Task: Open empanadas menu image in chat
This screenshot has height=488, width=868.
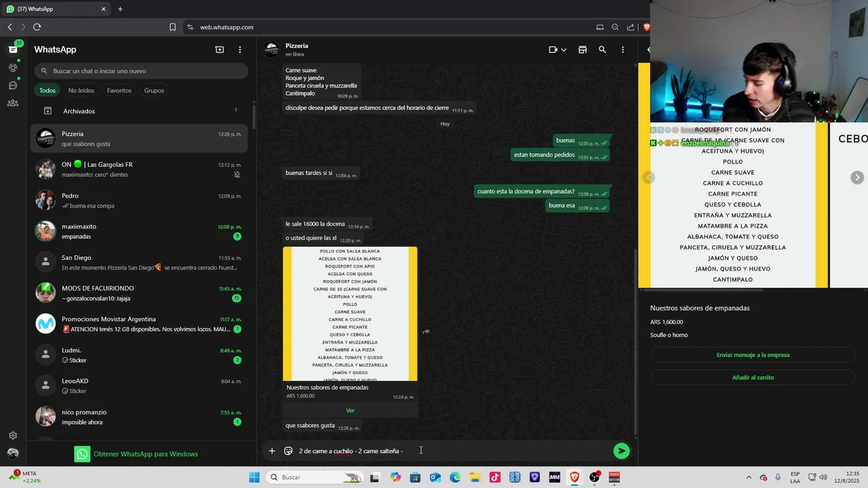Action: click(350, 314)
